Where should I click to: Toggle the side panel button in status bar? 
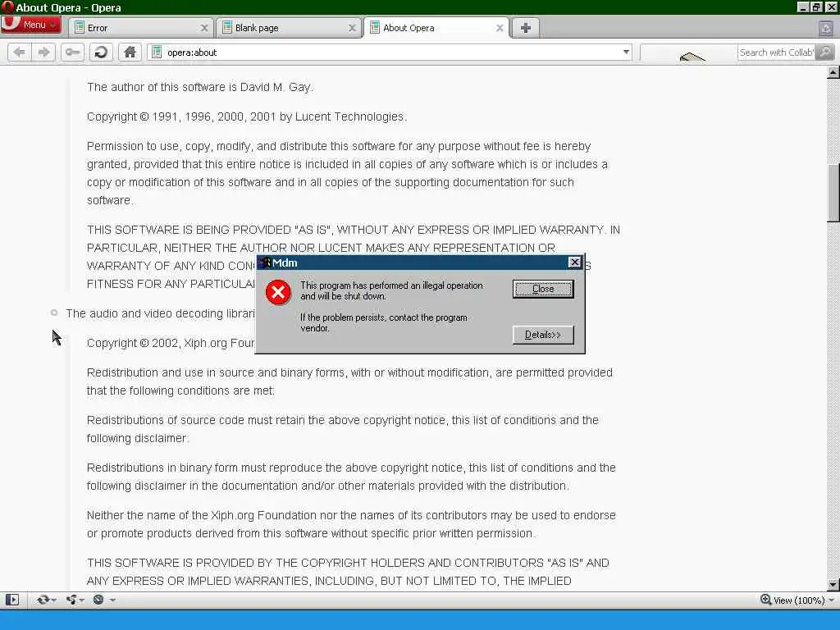(x=11, y=600)
